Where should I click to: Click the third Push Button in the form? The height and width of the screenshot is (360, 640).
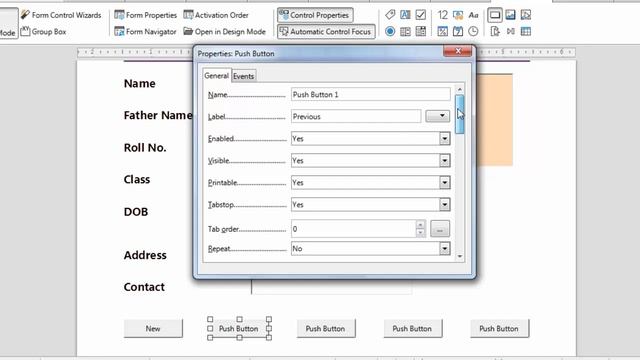pyautogui.click(x=326, y=329)
